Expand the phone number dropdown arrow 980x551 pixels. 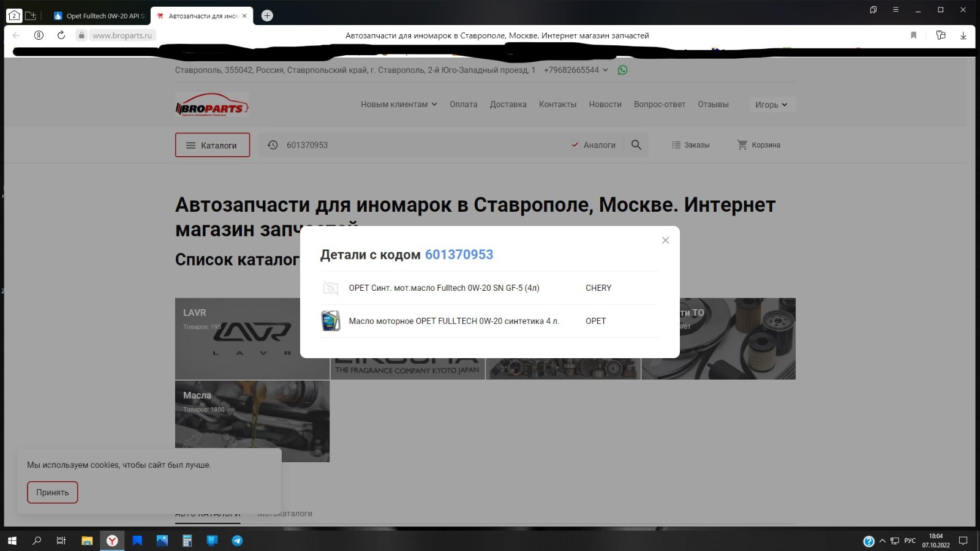pyautogui.click(x=605, y=70)
